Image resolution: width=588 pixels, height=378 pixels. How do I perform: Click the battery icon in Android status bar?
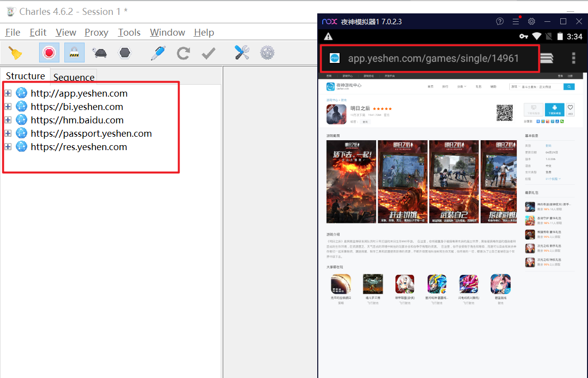click(560, 36)
